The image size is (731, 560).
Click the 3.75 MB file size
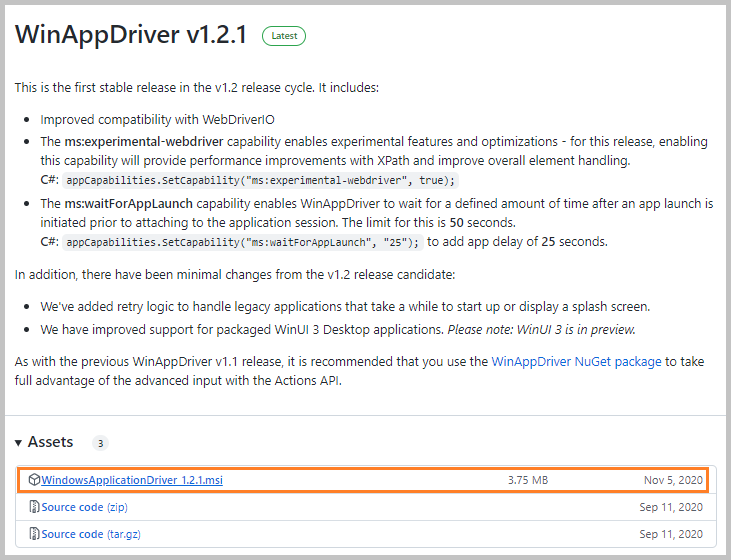click(x=528, y=480)
